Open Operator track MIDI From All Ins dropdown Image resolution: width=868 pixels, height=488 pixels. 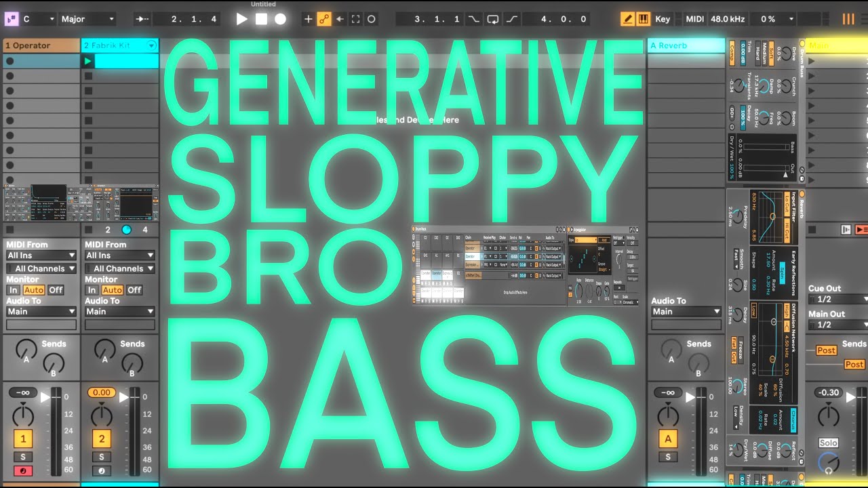click(41, 256)
